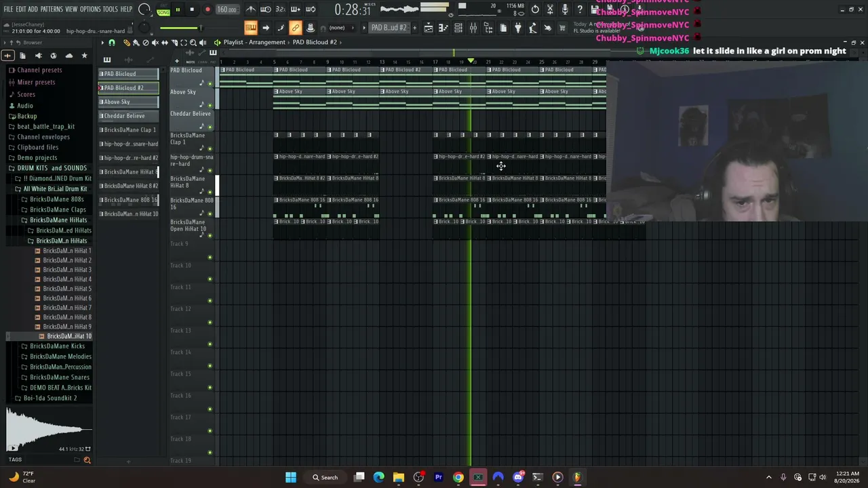Open the Piano roll view from toolbar
The image size is (868, 488).
tap(443, 28)
